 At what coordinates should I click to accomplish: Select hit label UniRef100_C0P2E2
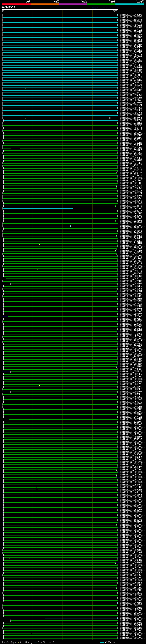(131, 50)
